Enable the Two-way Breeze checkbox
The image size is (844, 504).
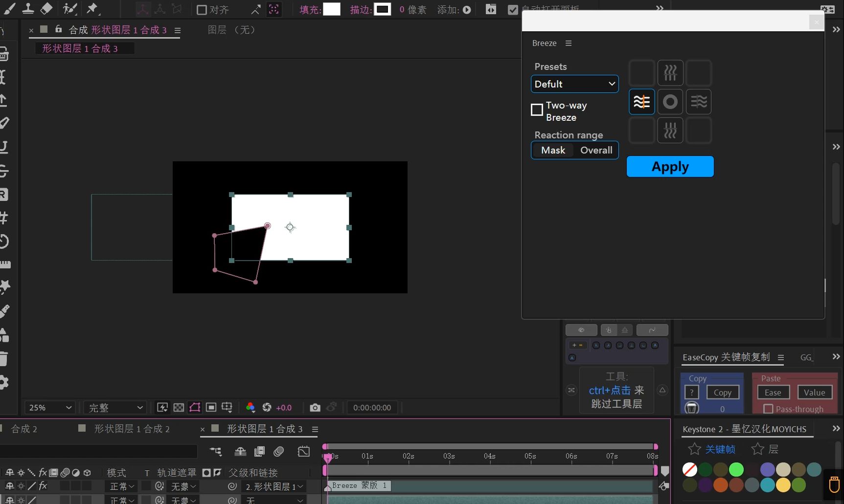[537, 110]
